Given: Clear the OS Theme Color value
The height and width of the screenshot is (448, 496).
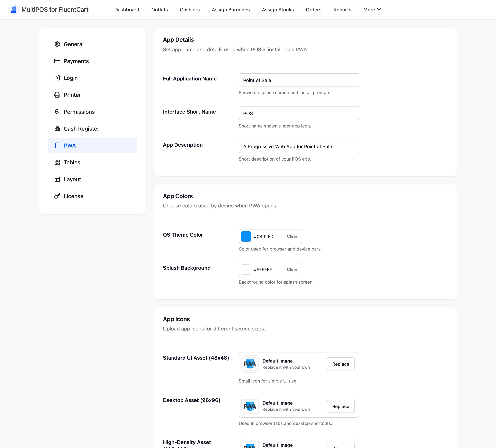Looking at the screenshot, I should point(292,236).
